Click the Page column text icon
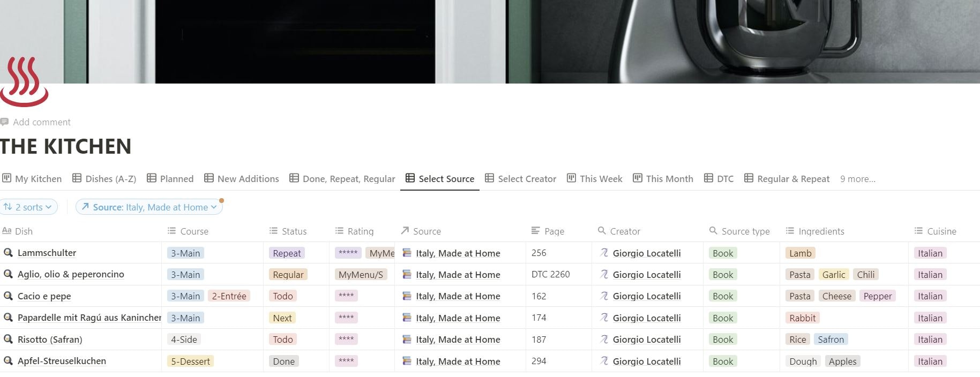 pyautogui.click(x=535, y=231)
